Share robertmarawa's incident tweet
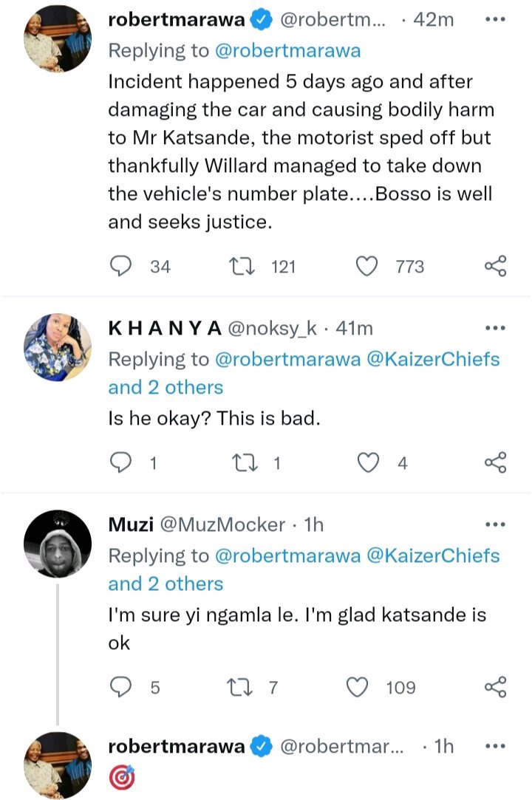Image resolution: width=532 pixels, height=800 pixels. tap(495, 267)
